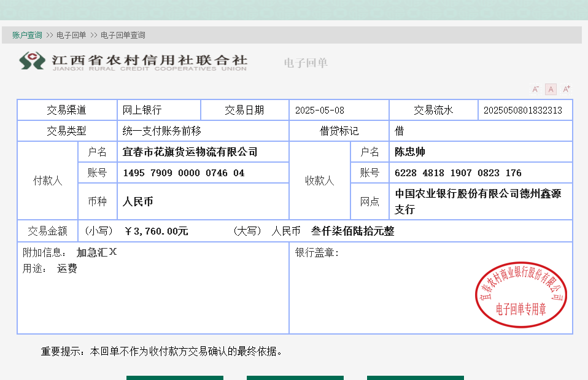
Task: Click additional info 加急汇X
Action: coord(97,252)
